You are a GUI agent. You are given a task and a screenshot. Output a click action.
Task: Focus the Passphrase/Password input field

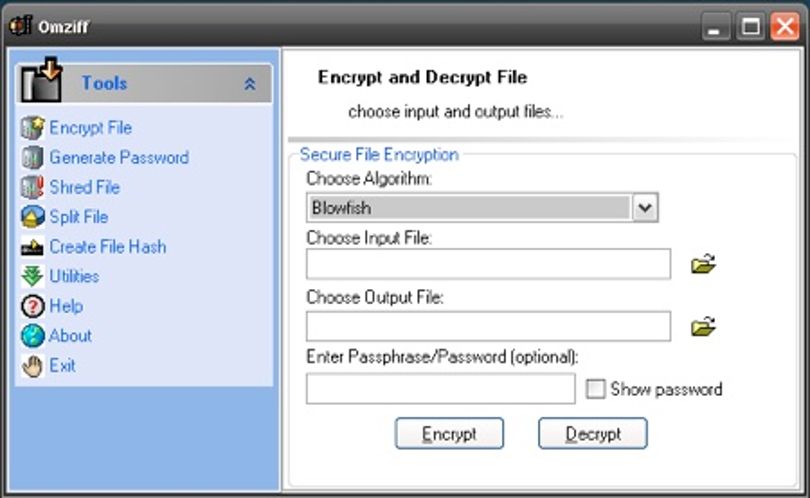click(441, 389)
